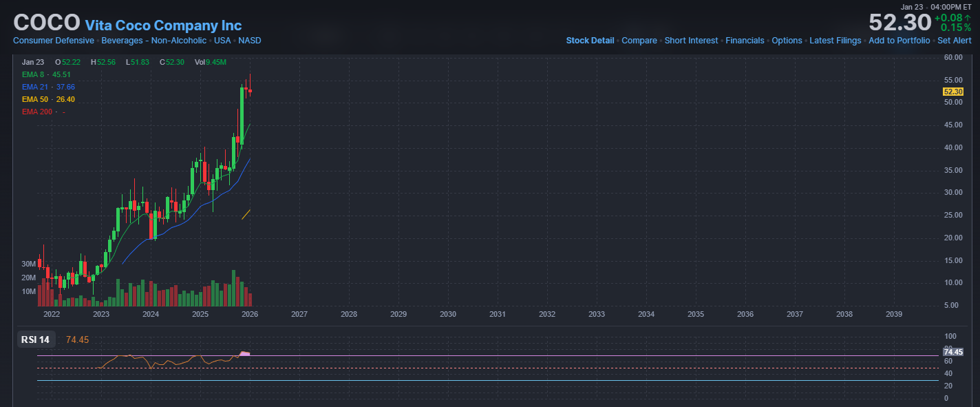Click the Jan 23 date in chart header

(32, 62)
